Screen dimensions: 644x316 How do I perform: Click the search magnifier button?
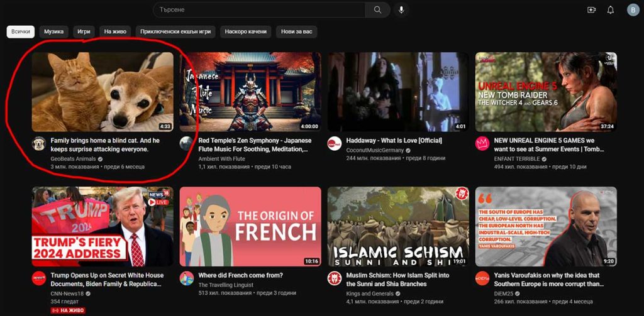point(377,10)
